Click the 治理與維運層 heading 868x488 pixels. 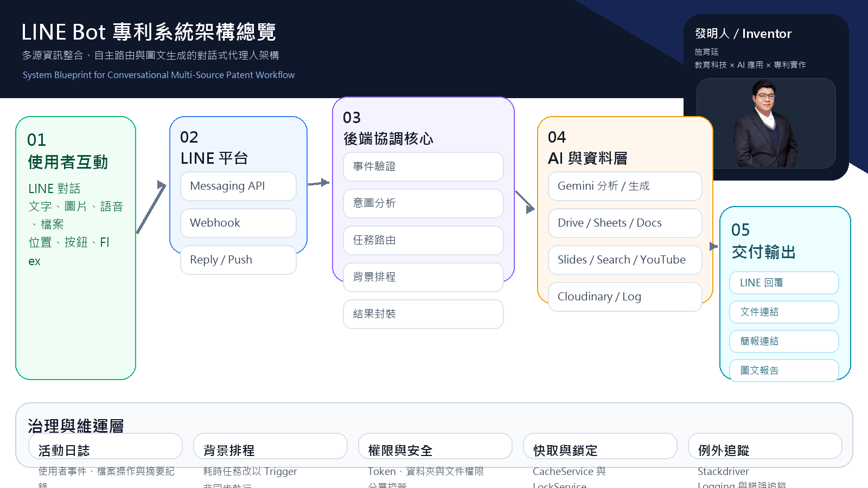click(x=76, y=426)
